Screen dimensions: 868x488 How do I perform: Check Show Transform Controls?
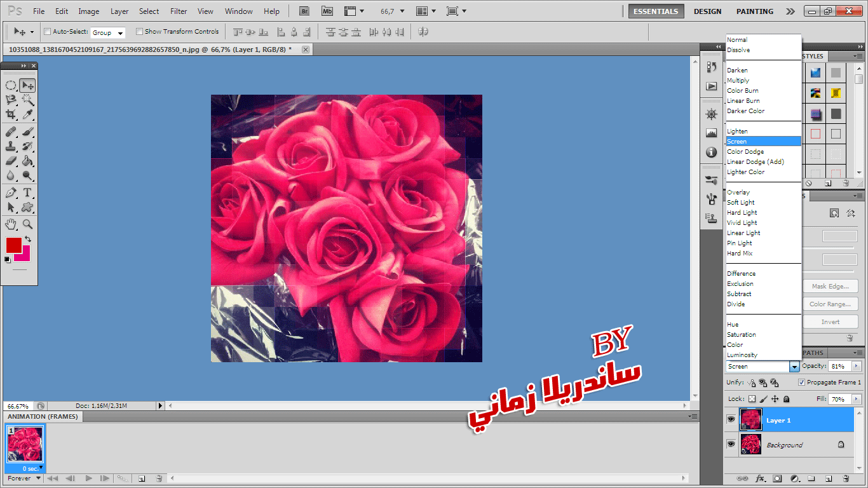point(139,31)
